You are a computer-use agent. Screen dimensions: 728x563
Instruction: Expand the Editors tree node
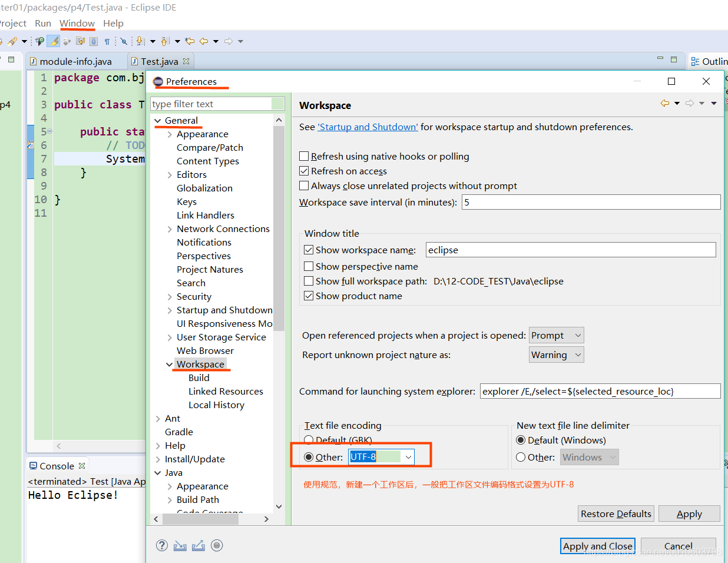170,175
